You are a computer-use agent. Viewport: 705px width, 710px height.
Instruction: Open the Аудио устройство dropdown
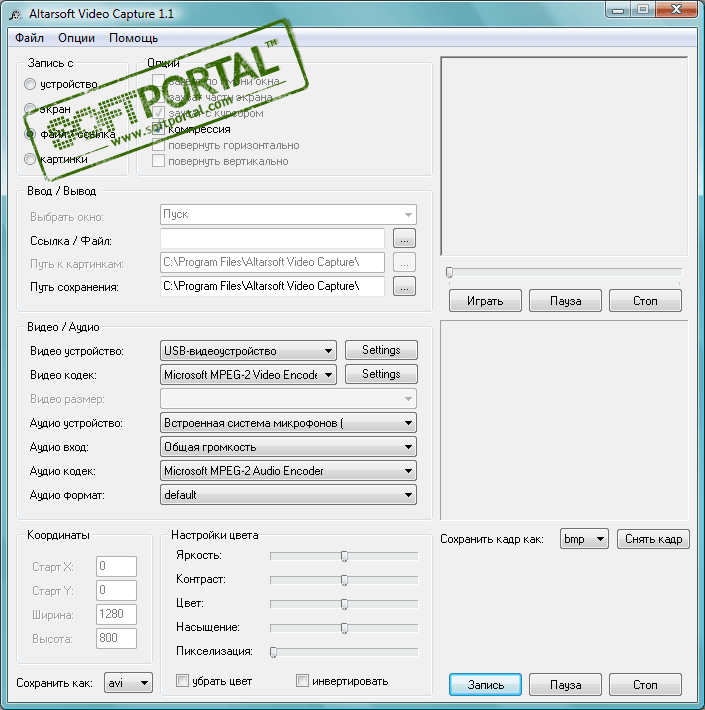tap(288, 422)
